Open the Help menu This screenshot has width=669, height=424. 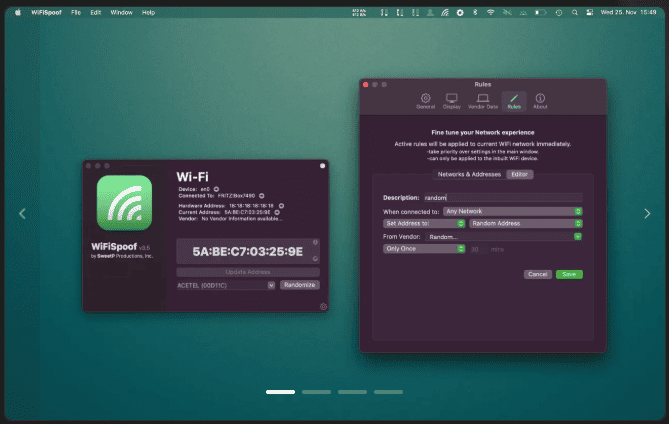point(148,12)
